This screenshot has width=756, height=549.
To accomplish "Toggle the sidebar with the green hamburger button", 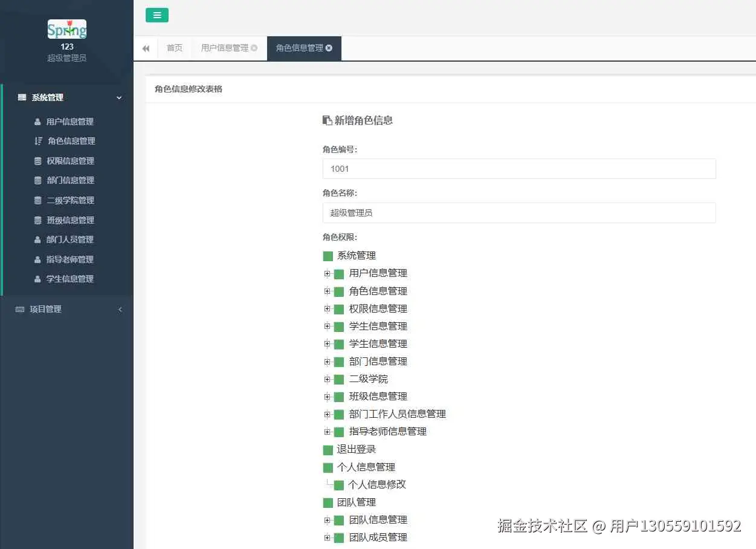I will pos(157,15).
